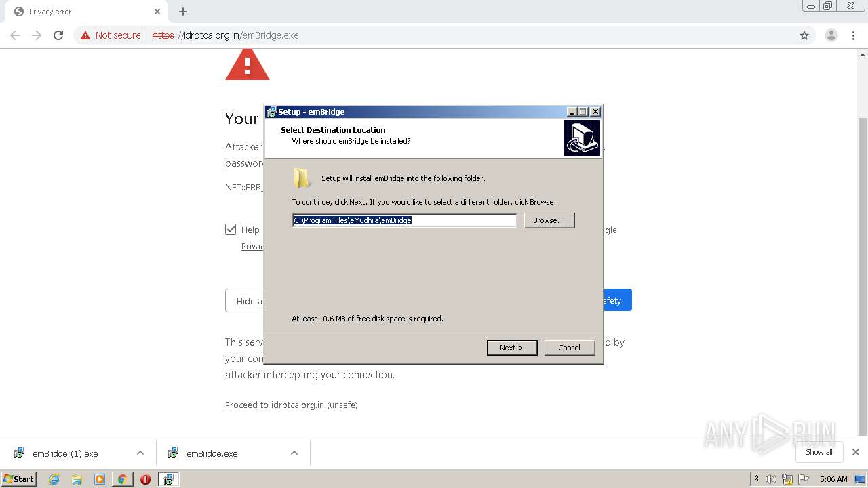Open Windows Media Player from taskbar
Viewport: 868px width, 488px height.
click(100, 479)
